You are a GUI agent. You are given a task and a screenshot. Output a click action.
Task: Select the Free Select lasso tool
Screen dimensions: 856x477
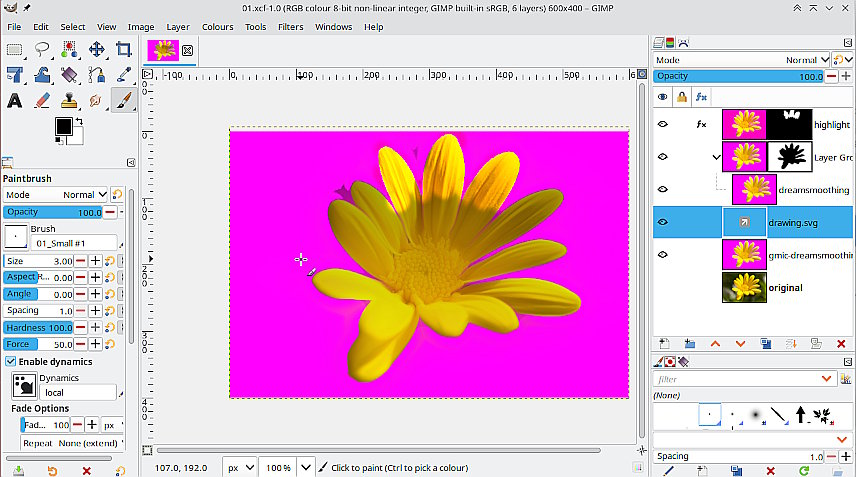click(43, 49)
